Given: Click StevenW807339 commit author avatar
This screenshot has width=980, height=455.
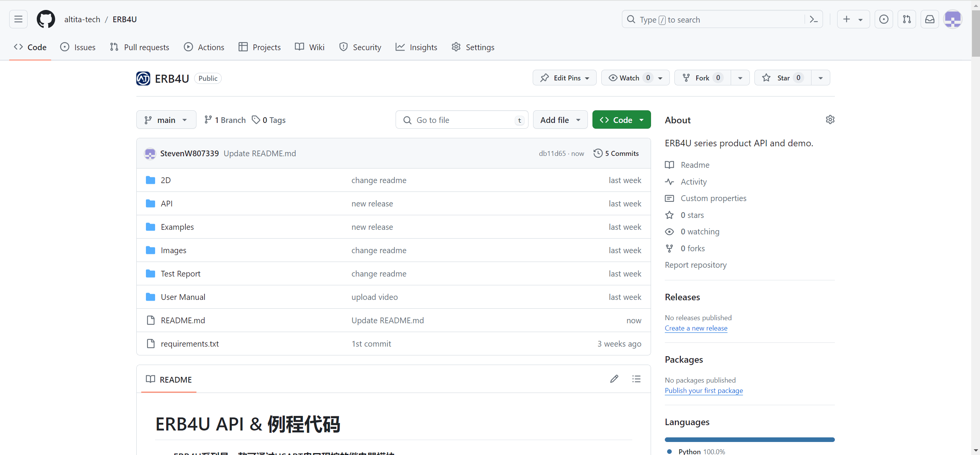Looking at the screenshot, I should point(150,154).
